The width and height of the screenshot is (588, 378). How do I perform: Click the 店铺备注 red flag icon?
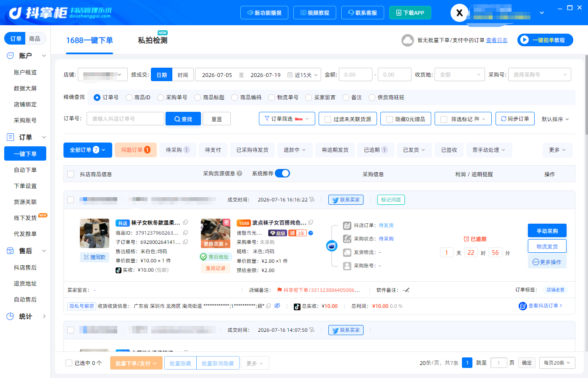[279, 290]
